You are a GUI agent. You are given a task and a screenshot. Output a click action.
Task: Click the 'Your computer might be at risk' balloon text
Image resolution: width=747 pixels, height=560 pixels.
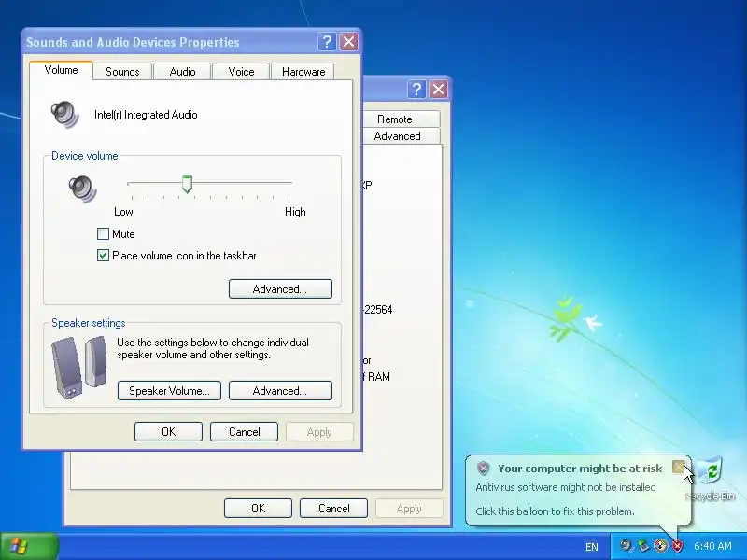coord(580,469)
